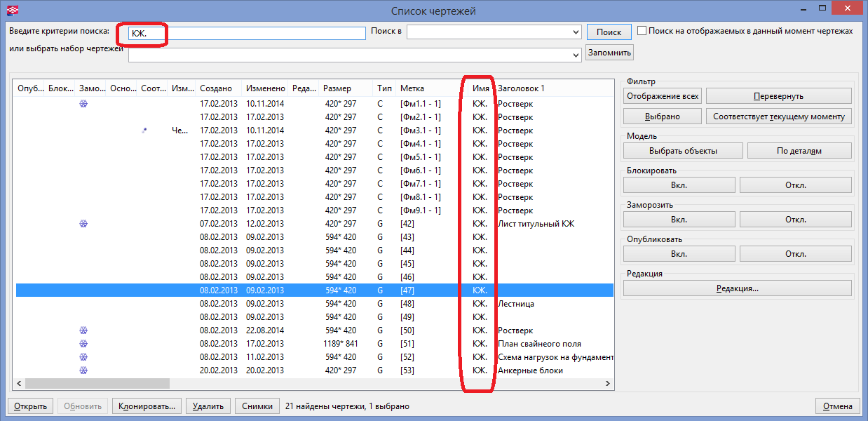Enable the search in currently displayed drawings checkbox
This screenshot has height=421, width=868.
642,32
